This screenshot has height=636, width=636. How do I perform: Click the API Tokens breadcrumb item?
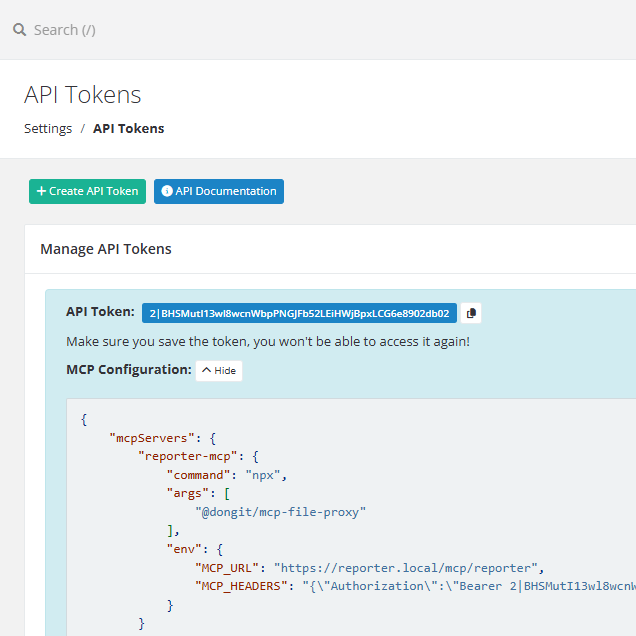[x=128, y=129]
